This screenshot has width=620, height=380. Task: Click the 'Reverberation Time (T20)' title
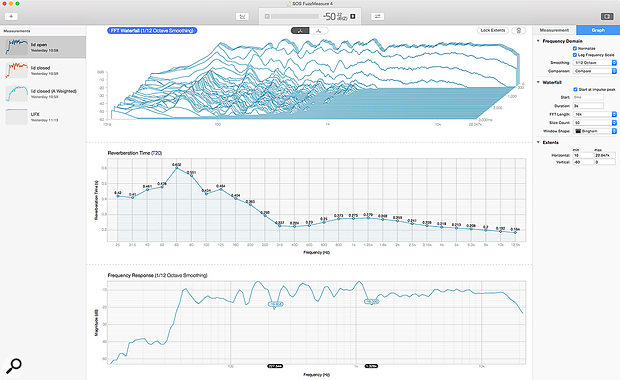coord(135,153)
